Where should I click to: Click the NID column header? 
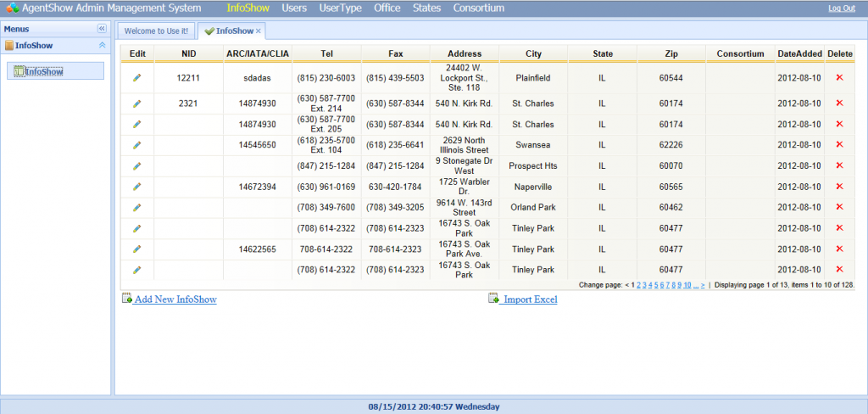tap(189, 53)
